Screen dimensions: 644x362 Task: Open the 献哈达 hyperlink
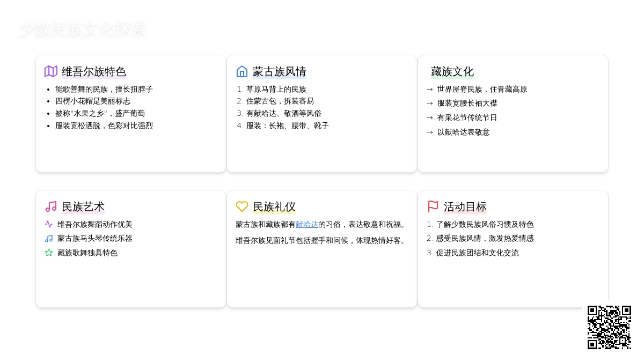click(307, 224)
